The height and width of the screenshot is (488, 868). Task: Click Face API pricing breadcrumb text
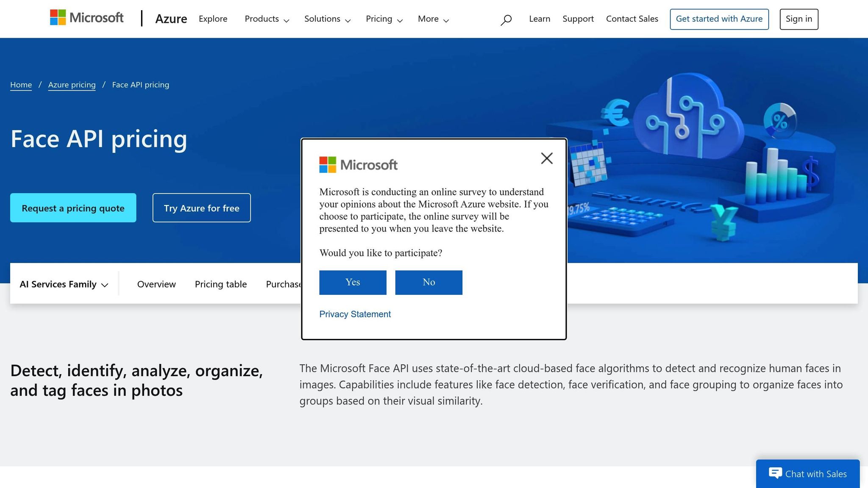[x=140, y=85]
